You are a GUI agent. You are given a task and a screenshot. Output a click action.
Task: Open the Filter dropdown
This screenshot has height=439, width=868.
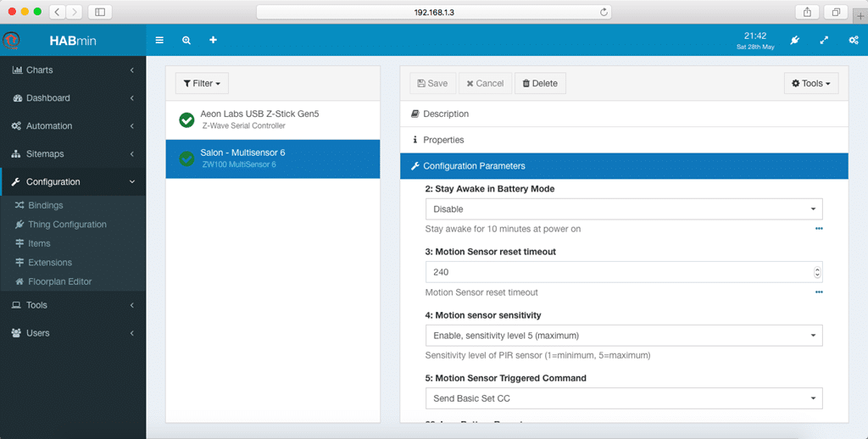coord(202,83)
